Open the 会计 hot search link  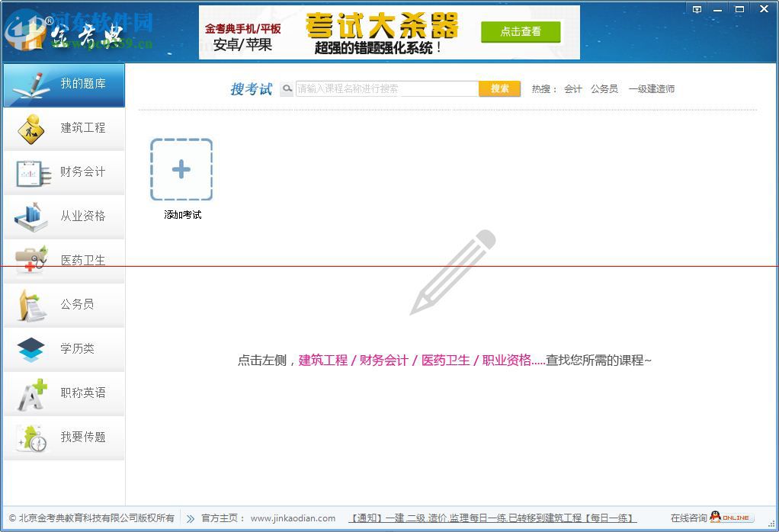point(572,88)
